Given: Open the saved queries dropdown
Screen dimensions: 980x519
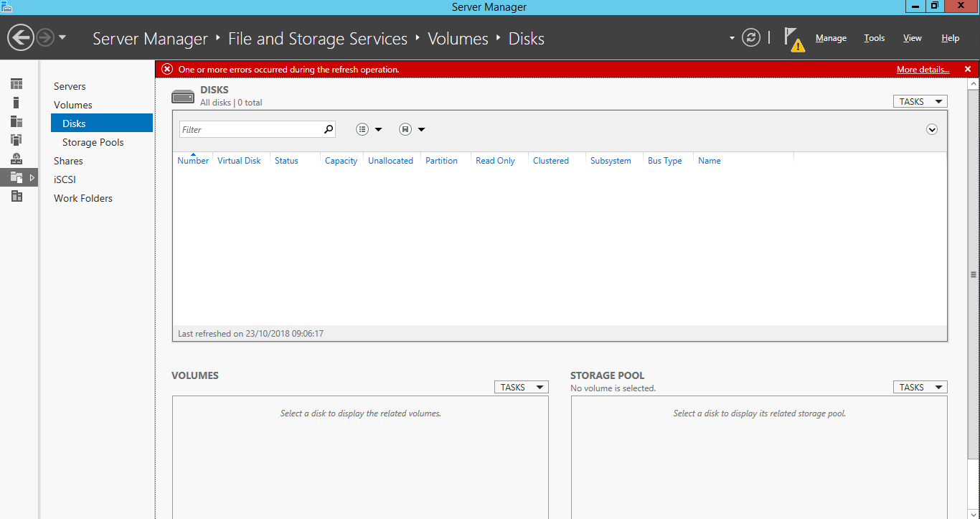Looking at the screenshot, I should 413,129.
